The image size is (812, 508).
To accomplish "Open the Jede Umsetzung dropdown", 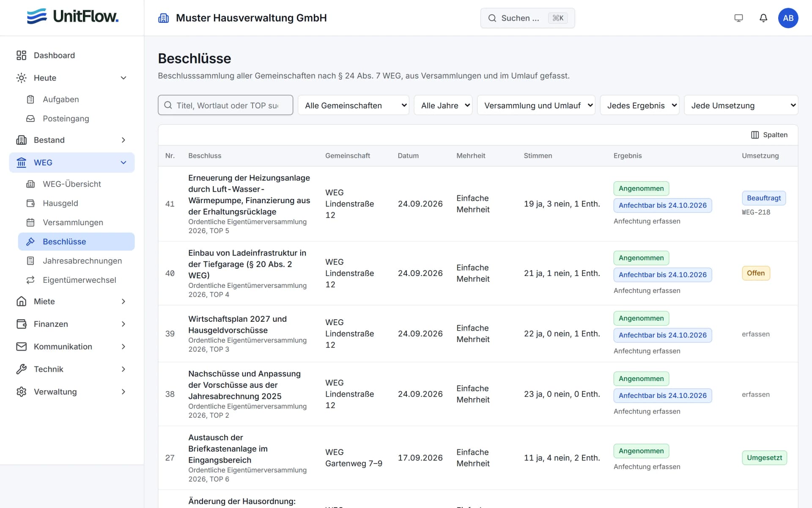I will pos(741,105).
